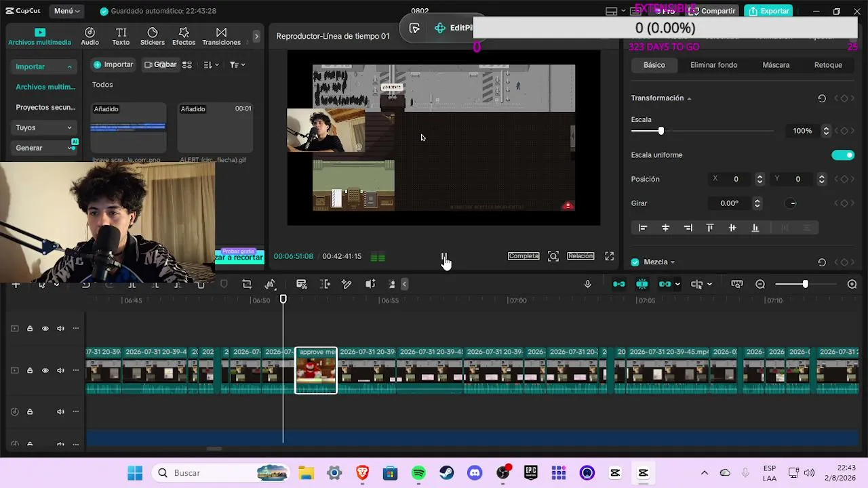Open Proyectos secundarios sidebar item
Image resolution: width=868 pixels, height=488 pixels.
(x=45, y=107)
